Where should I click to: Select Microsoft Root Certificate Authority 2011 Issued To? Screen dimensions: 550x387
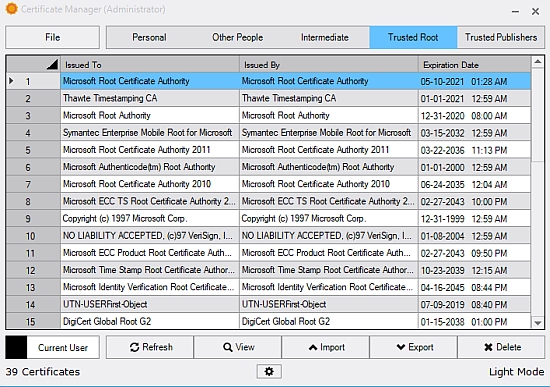click(x=150, y=150)
